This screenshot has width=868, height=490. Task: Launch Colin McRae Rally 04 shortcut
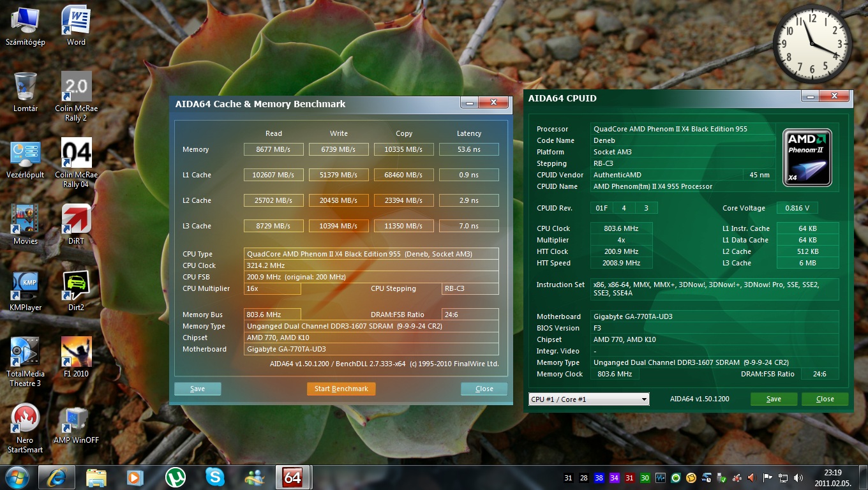pyautogui.click(x=76, y=163)
